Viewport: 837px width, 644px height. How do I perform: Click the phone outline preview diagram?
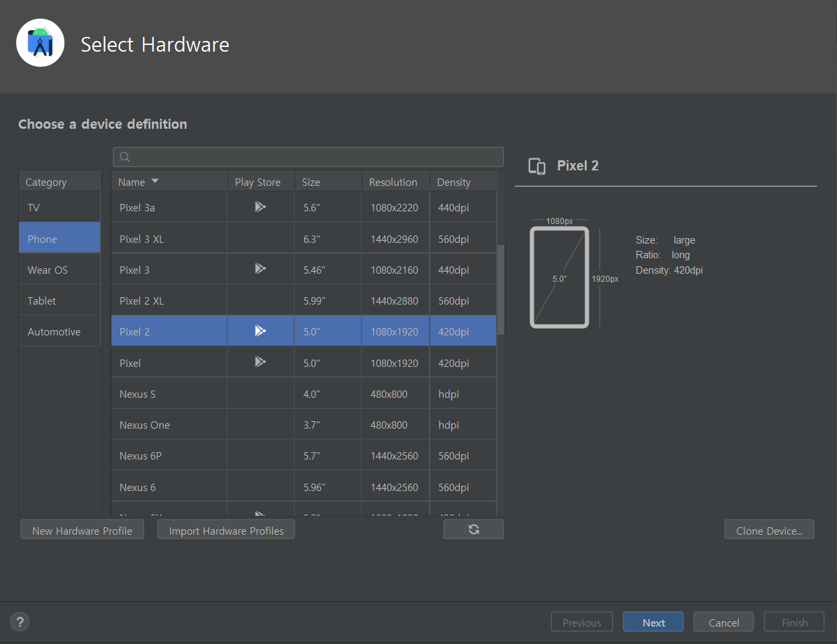pos(559,277)
